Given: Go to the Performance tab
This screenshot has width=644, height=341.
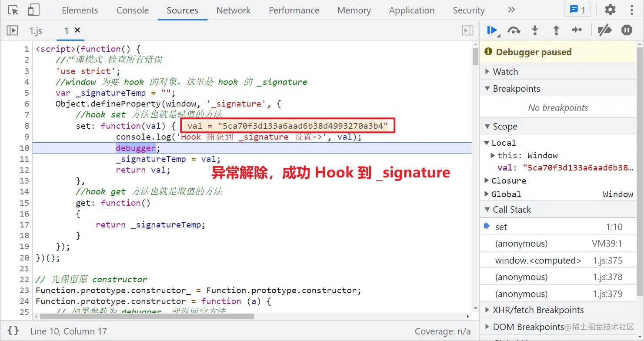Looking at the screenshot, I should click(x=294, y=10).
